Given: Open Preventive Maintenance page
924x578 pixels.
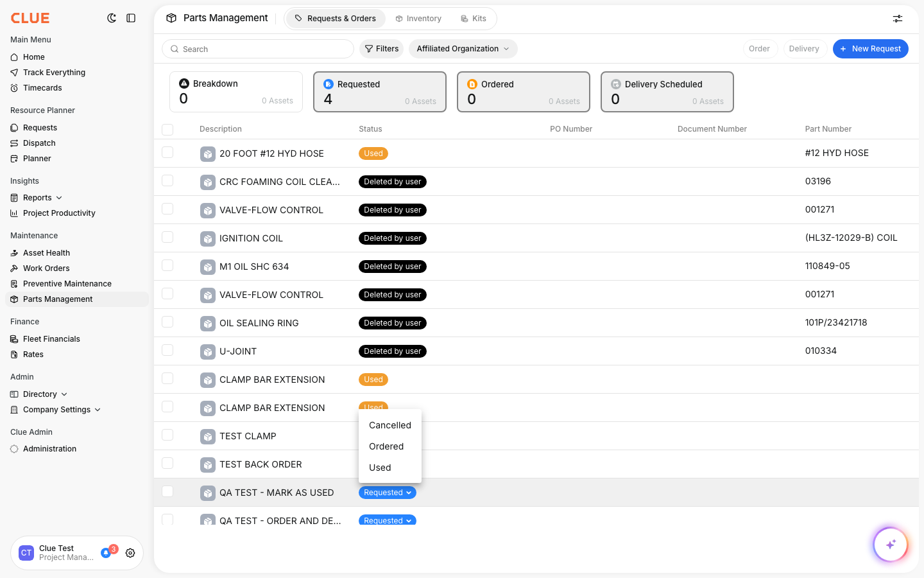Looking at the screenshot, I should point(67,283).
